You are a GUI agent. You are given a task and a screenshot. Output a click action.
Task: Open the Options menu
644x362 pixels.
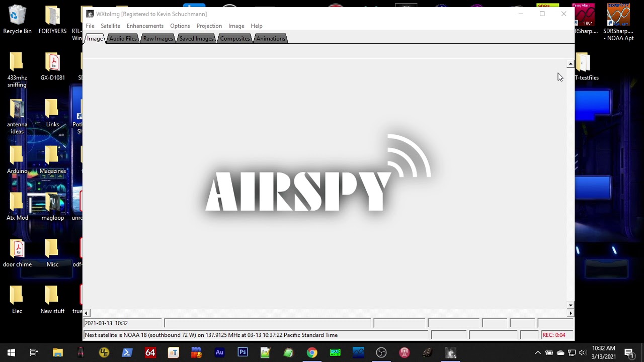tap(180, 26)
